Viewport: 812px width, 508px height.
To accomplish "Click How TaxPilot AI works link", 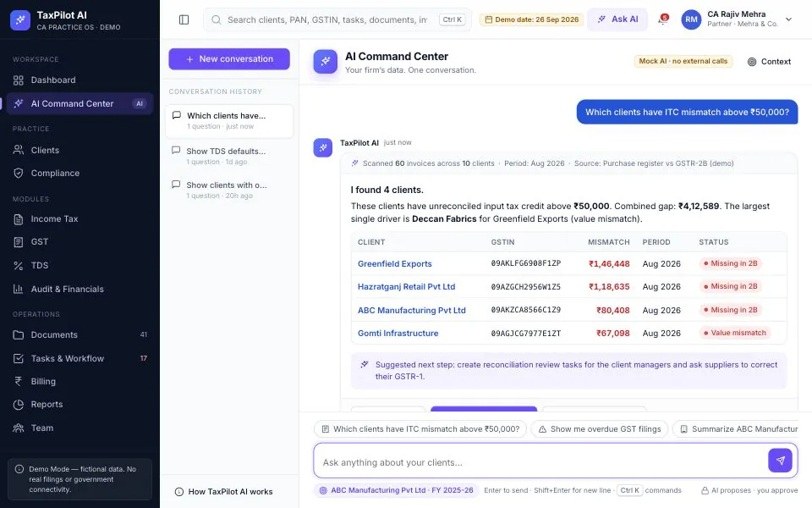I will click(x=223, y=491).
